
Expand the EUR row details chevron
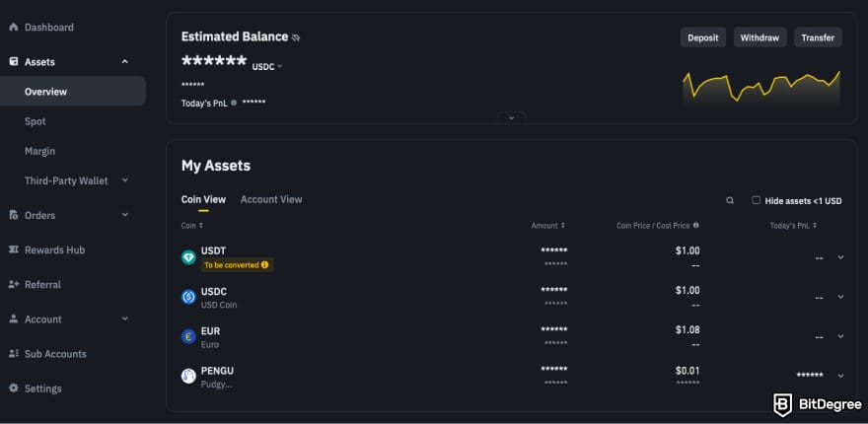coord(840,336)
